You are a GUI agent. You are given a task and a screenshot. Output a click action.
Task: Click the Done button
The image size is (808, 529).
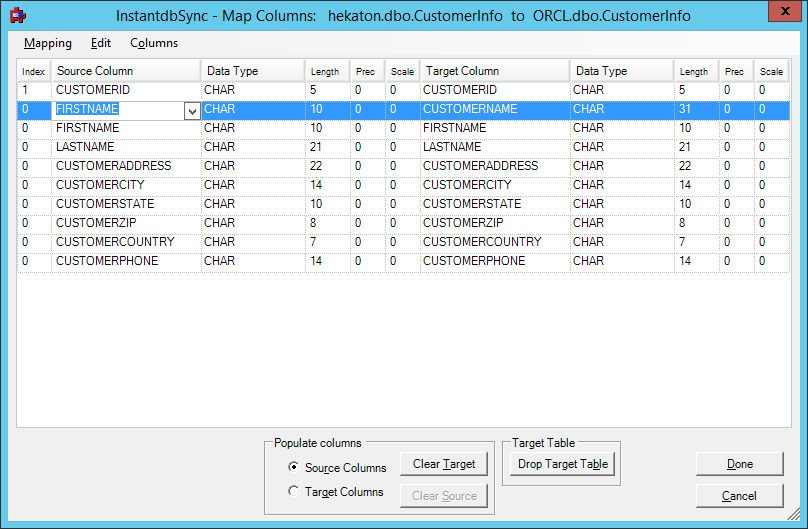click(739, 464)
